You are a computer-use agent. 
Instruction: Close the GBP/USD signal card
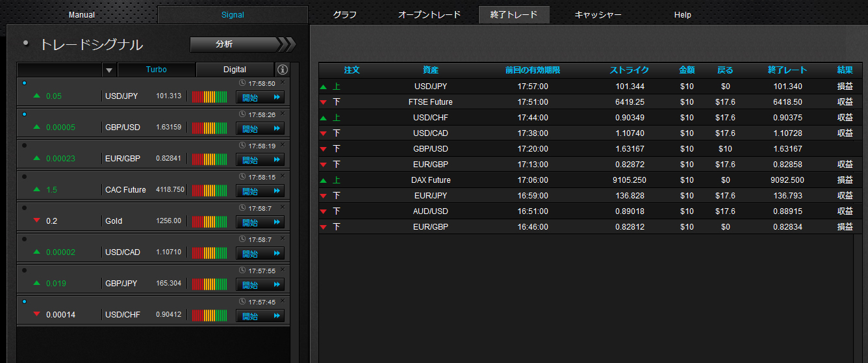[283, 113]
